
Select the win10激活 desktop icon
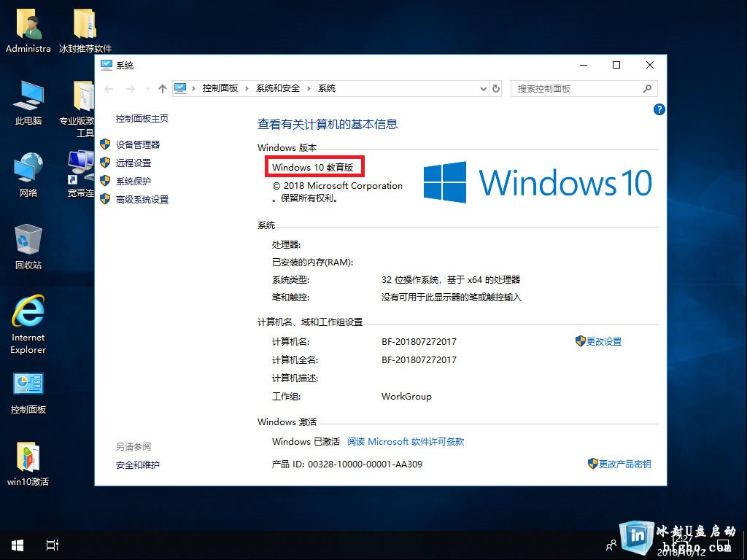pos(28,464)
